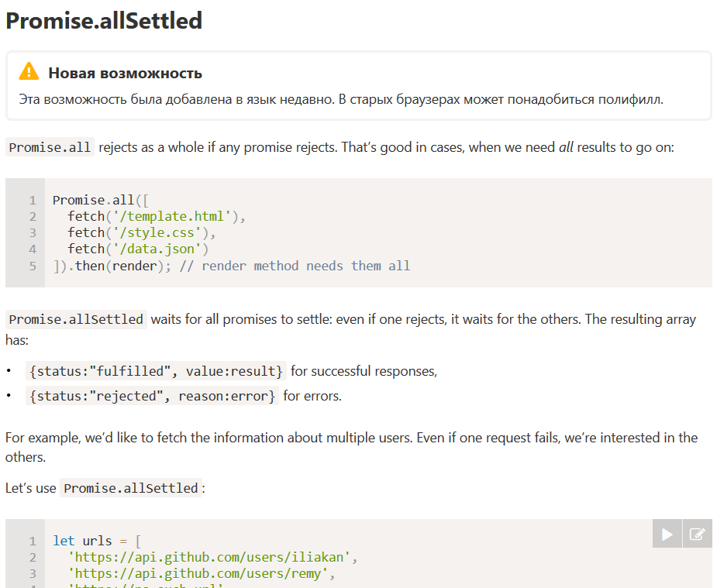
Task: Click the inline Promise.allSettled code before waits
Action: [x=76, y=319]
